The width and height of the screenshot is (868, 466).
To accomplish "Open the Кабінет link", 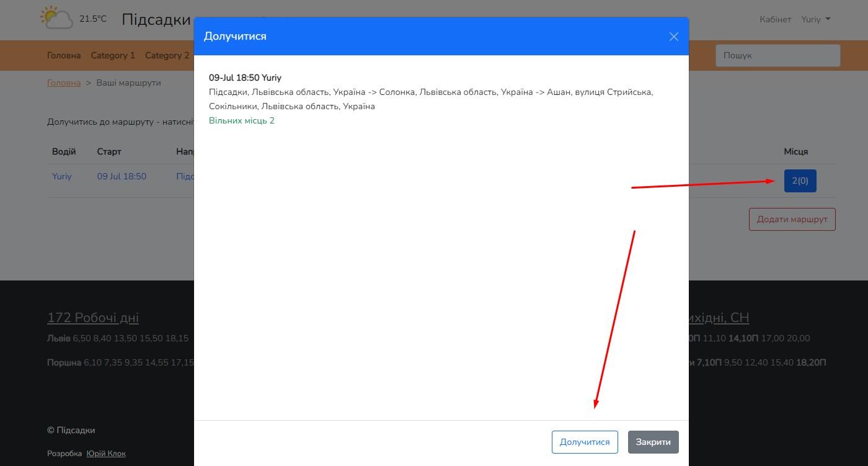I will pos(775,19).
